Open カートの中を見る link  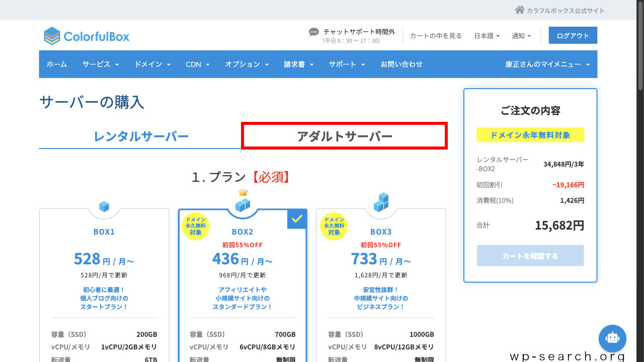[x=436, y=36]
